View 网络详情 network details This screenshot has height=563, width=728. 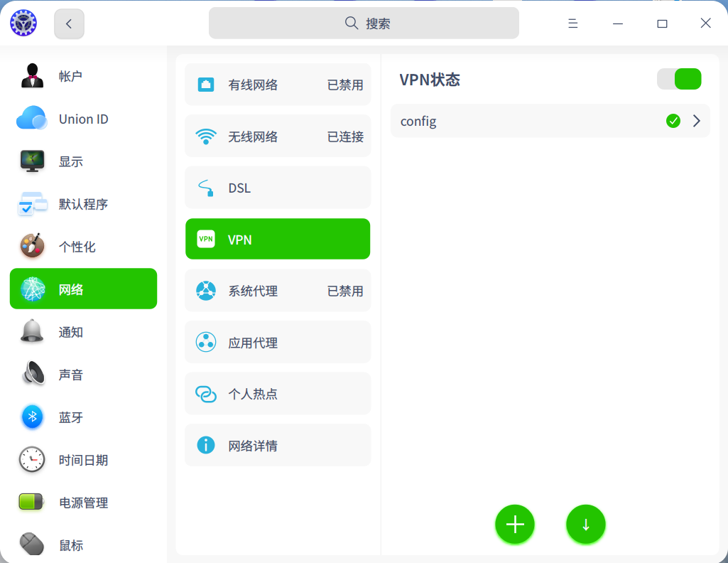click(278, 445)
